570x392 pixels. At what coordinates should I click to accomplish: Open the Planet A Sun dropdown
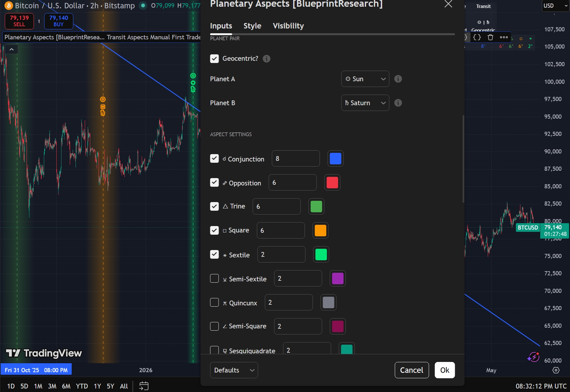pyautogui.click(x=365, y=79)
